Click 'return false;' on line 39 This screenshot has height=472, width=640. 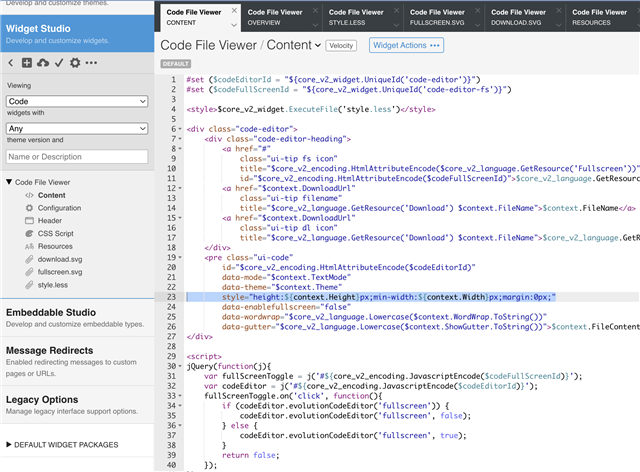tap(251, 455)
